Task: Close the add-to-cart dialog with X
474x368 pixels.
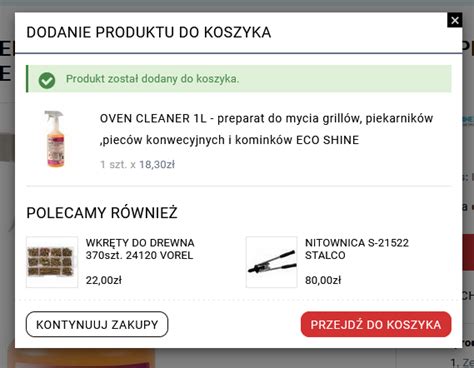Action: pos(455,20)
